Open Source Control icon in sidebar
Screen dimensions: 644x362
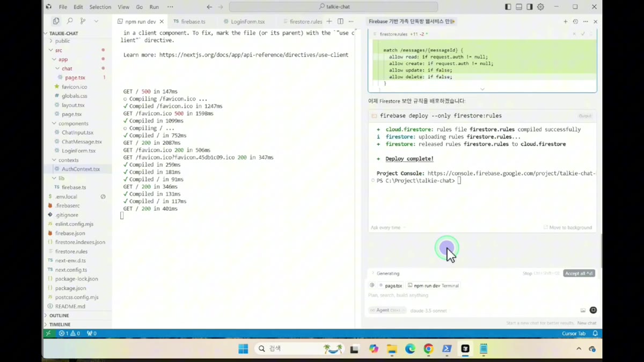click(83, 21)
